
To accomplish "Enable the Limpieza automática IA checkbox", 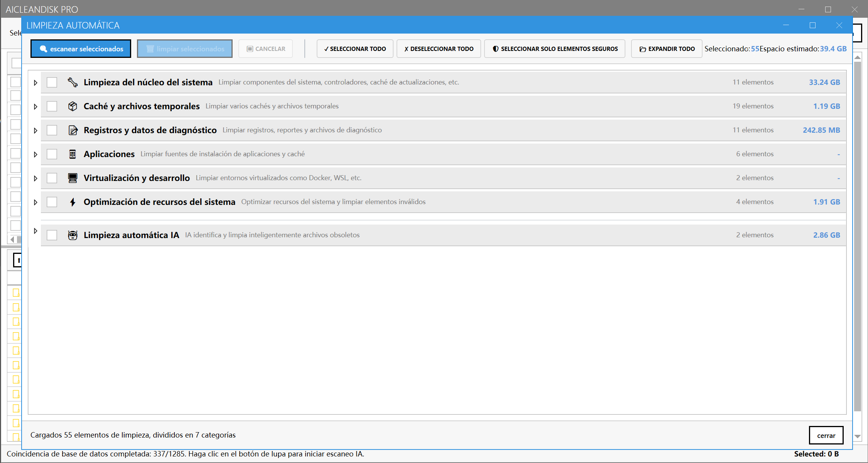I will click(x=52, y=235).
